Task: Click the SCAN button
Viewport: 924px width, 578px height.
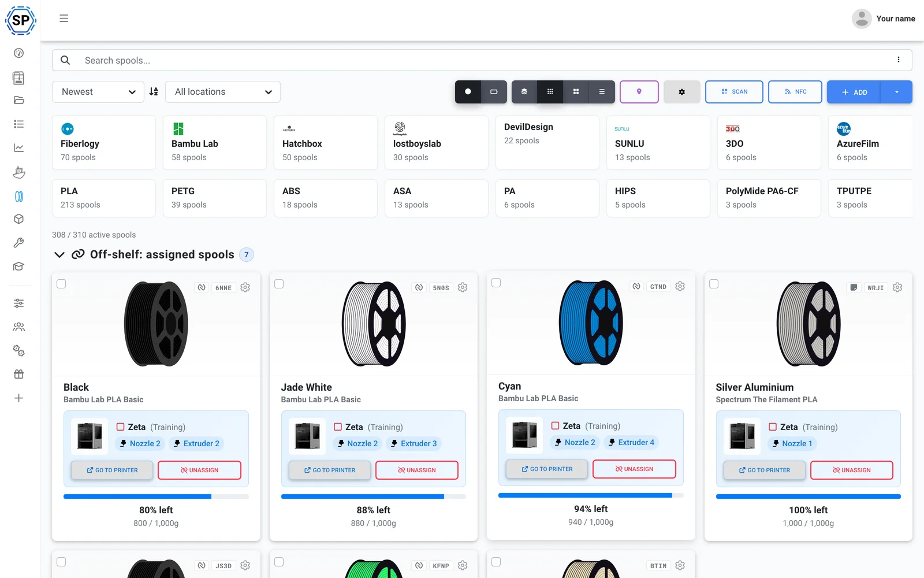Action: pyautogui.click(x=734, y=92)
